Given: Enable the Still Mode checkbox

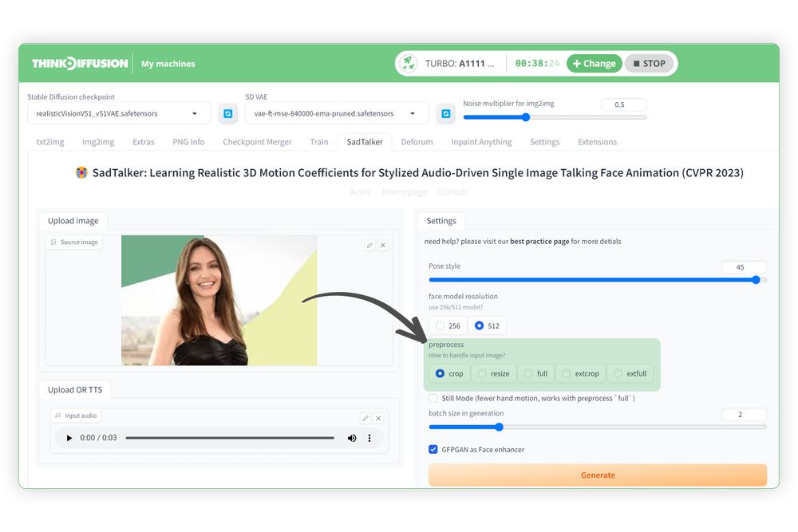Looking at the screenshot, I should [x=433, y=398].
